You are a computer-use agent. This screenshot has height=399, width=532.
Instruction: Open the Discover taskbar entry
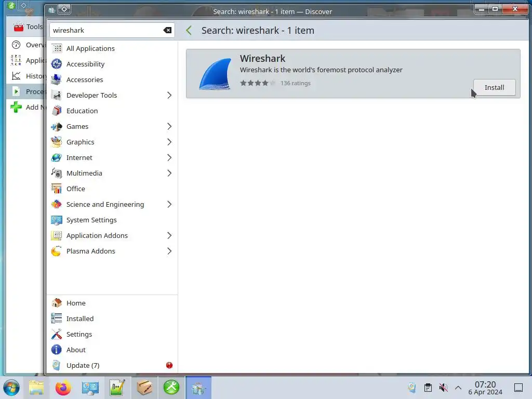click(x=198, y=388)
